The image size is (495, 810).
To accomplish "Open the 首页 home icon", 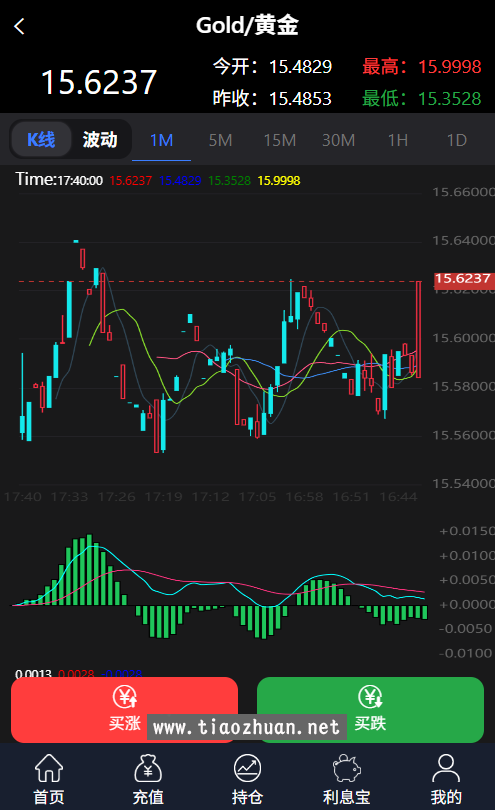I will tap(49, 768).
